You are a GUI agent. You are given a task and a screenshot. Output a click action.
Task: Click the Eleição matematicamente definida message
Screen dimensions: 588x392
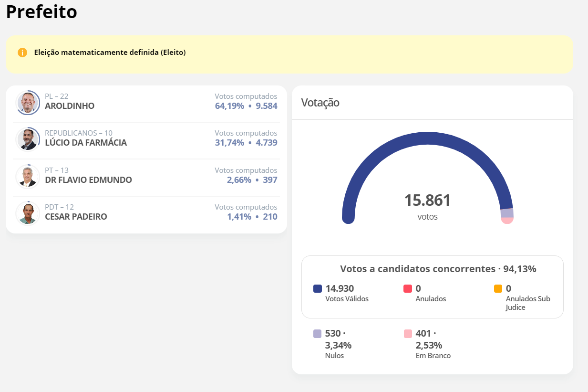pos(110,53)
